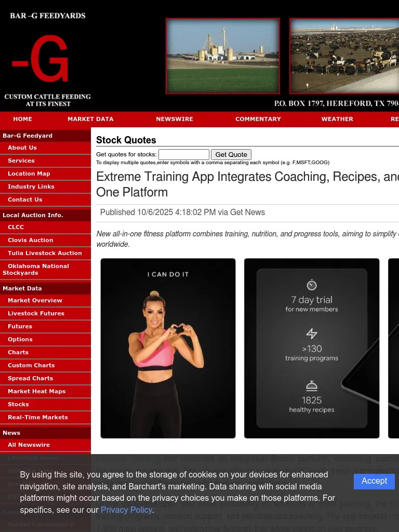
Task: Open the cattle pens photo thumbnail
Action: (x=344, y=56)
